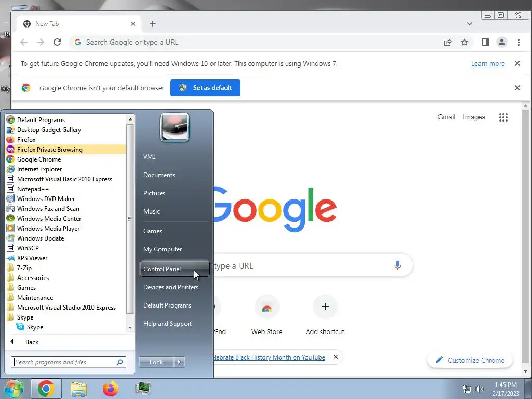
Task: Close the New Tab tab
Action: point(133,24)
